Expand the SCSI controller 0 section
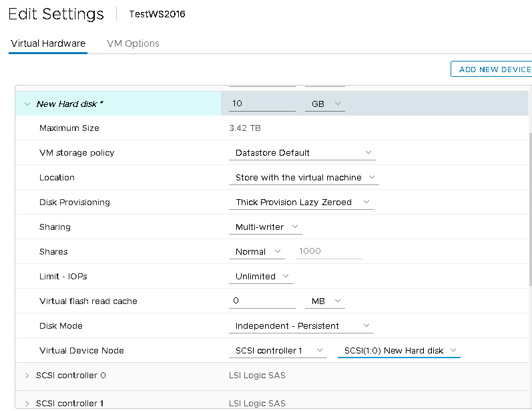Image resolution: width=532 pixels, height=411 pixels. tap(27, 376)
